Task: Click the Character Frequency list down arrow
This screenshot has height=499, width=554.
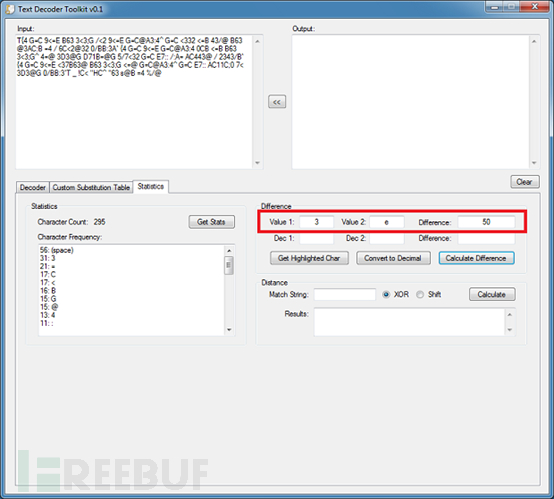Action: click(229, 330)
